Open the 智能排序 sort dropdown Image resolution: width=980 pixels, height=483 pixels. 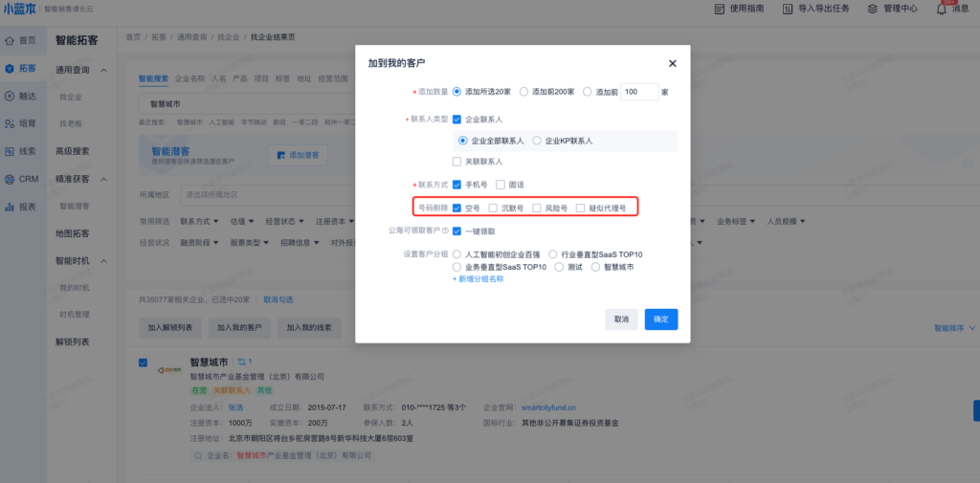coord(954,327)
